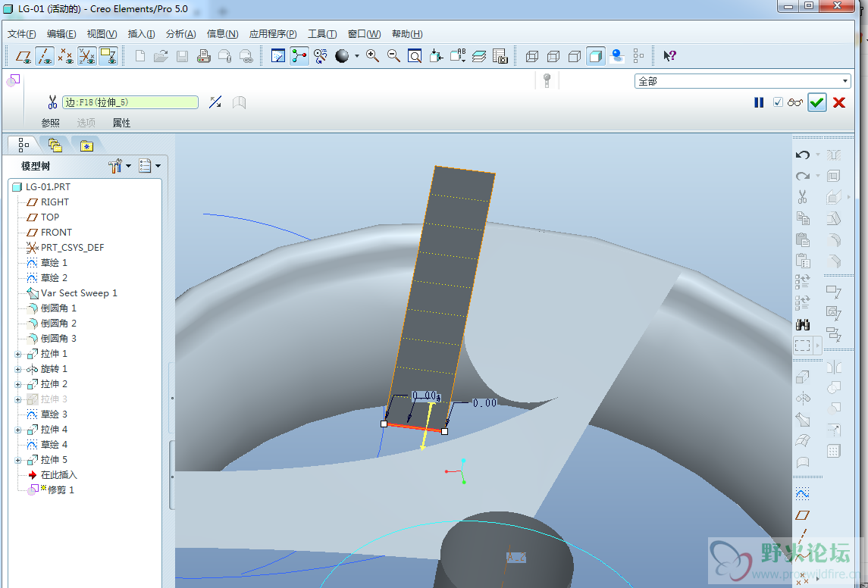Open the 插入(I) menu
This screenshot has width=868, height=588.
click(141, 34)
